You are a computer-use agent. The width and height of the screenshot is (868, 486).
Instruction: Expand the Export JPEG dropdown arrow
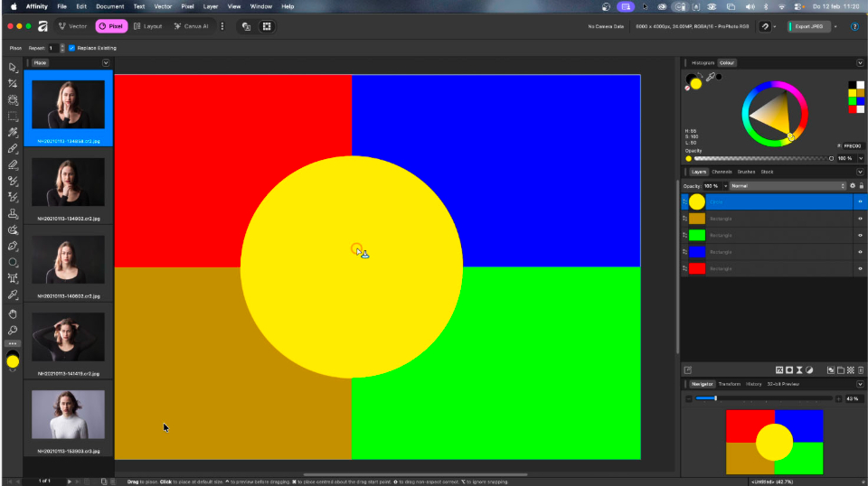tap(835, 27)
